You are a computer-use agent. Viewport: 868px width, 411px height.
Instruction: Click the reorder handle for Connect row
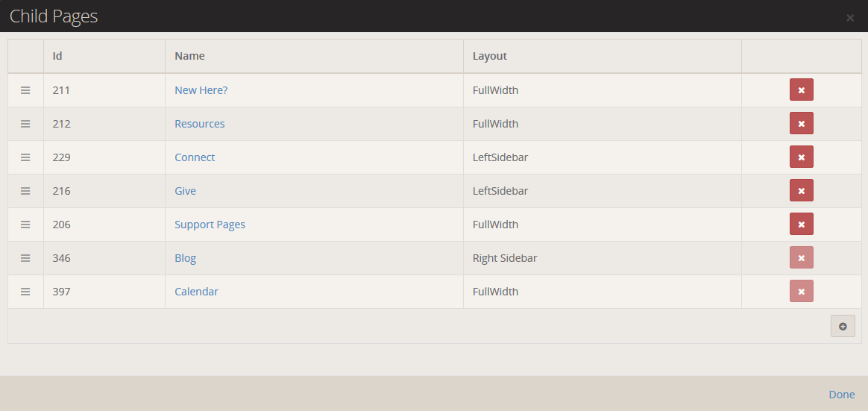25,157
